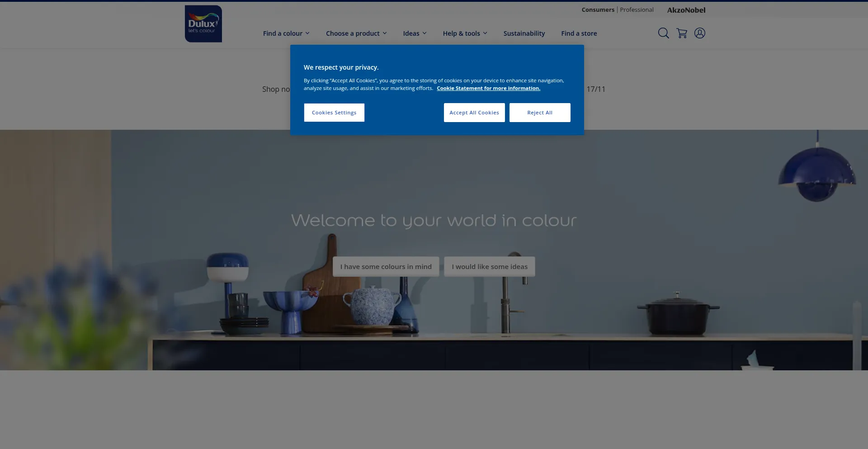Expand the Help & tools menu
Viewport: 868px width, 449px height.
[x=465, y=33]
